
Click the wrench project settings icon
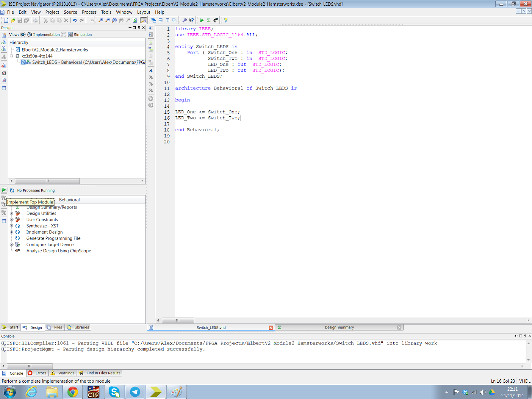pyautogui.click(x=185, y=20)
